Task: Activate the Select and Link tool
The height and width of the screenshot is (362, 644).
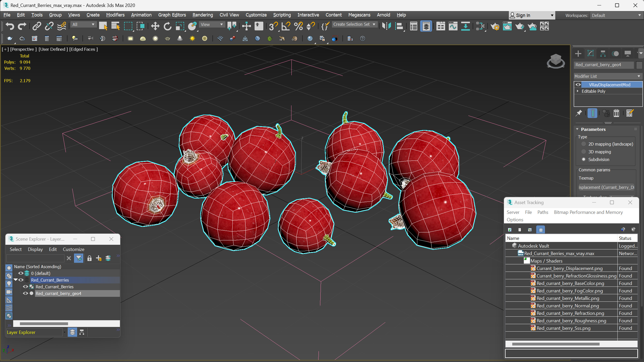Action: 37,26
